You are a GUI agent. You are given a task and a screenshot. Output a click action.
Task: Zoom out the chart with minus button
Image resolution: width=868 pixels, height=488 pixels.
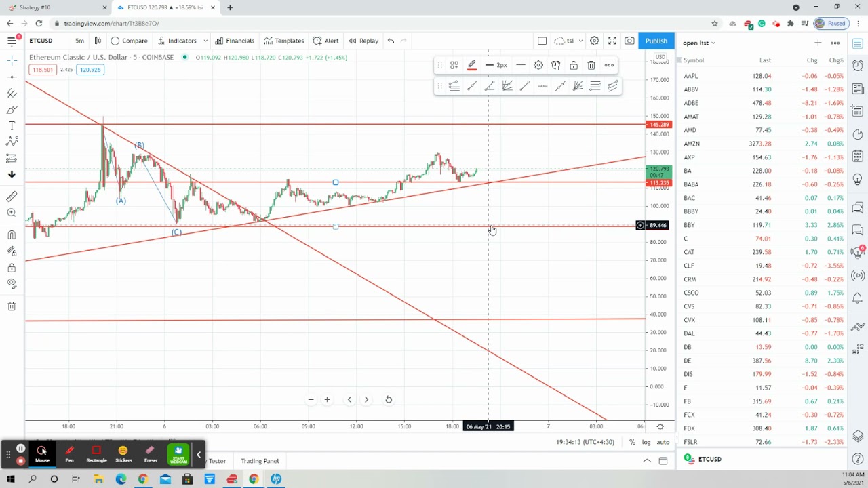pyautogui.click(x=311, y=399)
